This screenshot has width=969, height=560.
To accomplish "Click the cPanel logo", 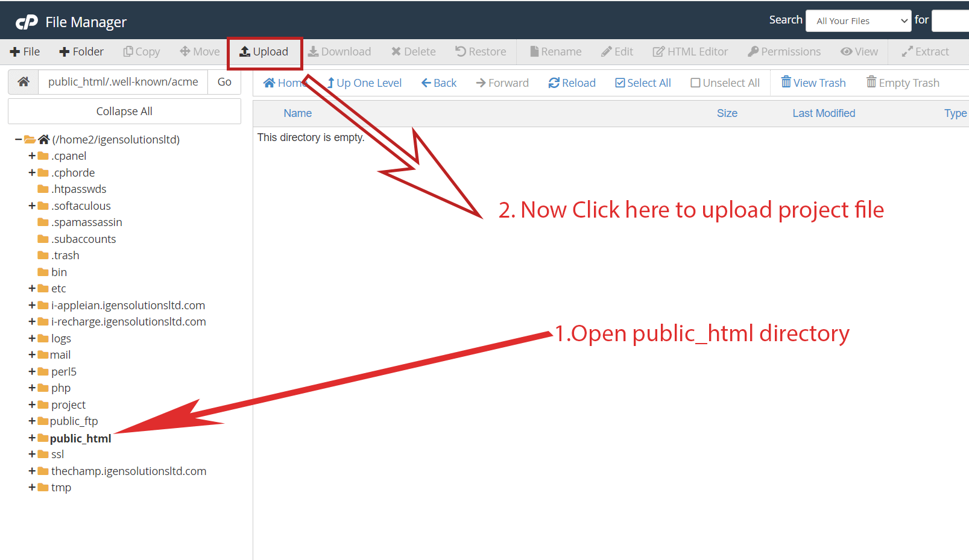I will (27, 22).
